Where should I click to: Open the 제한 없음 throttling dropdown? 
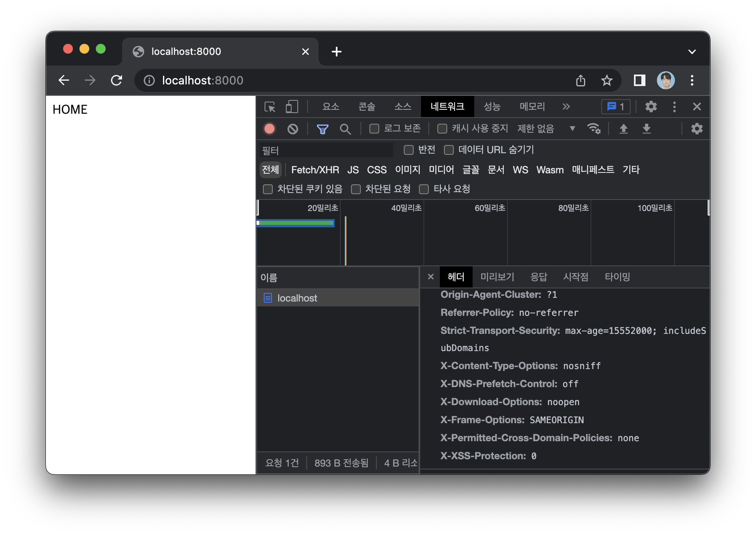click(x=545, y=129)
